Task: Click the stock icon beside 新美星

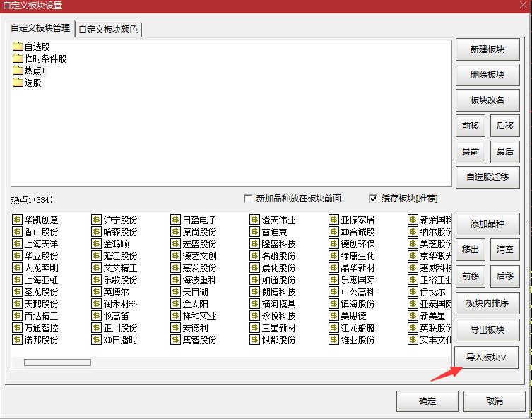Action: [x=413, y=316]
